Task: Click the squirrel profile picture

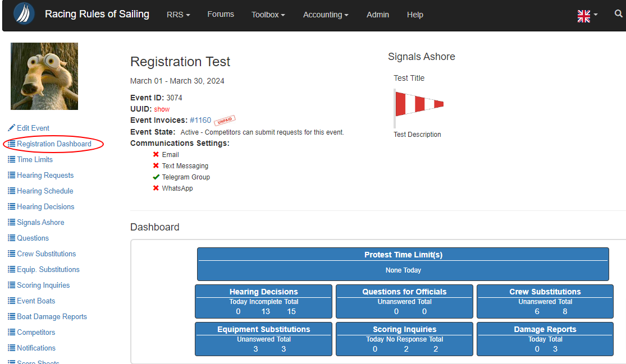Action: [44, 76]
